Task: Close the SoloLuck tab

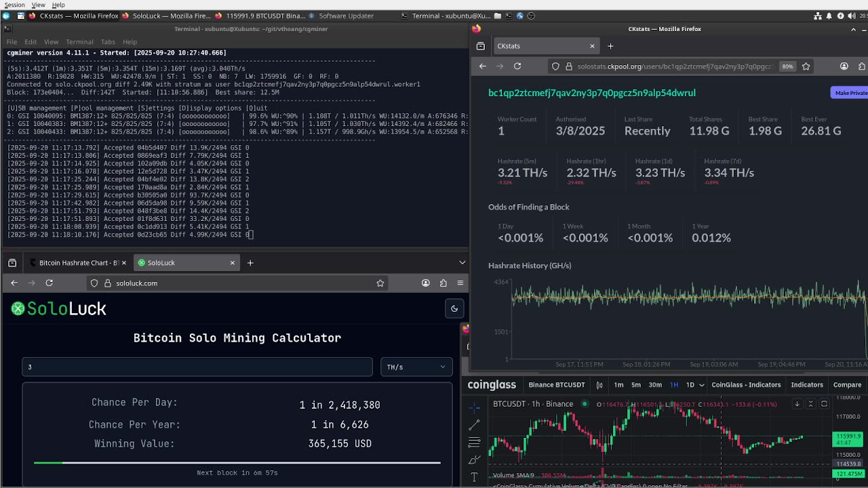Action: [x=233, y=262]
